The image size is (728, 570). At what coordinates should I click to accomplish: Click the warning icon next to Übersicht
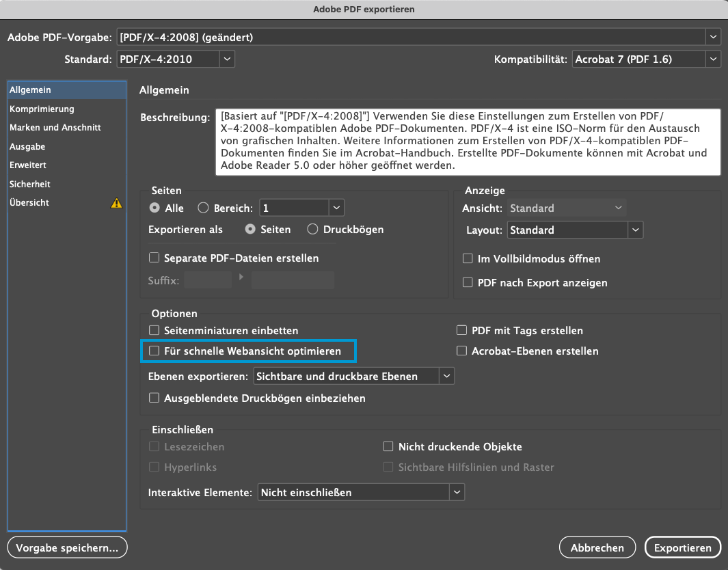coord(116,203)
